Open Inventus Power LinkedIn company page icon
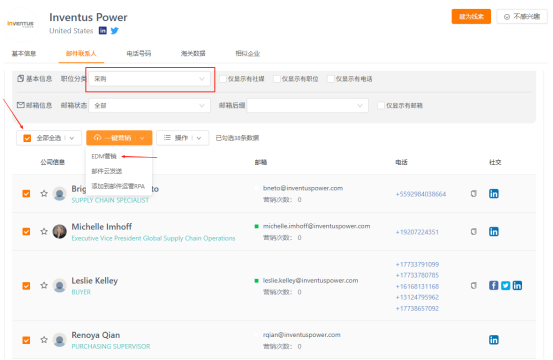The image size is (553, 360). 103,31
